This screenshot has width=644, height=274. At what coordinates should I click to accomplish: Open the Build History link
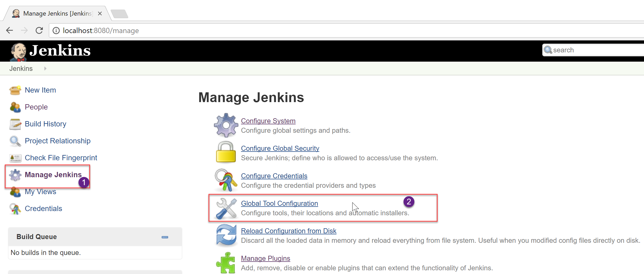[45, 124]
